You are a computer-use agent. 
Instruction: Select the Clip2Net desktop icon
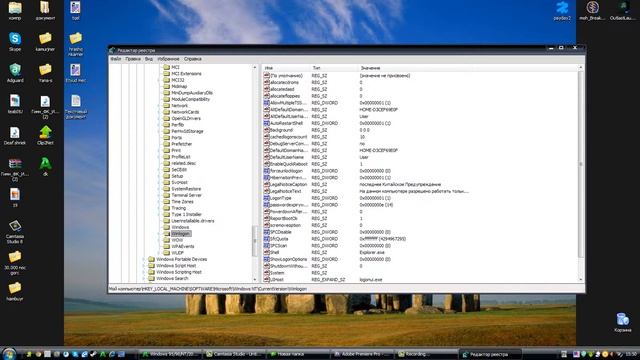pyautogui.click(x=45, y=136)
